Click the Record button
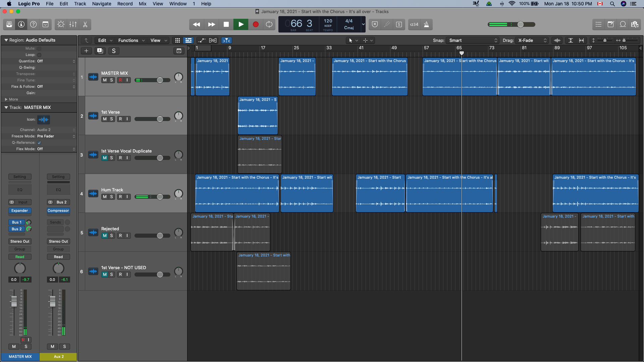644x362 pixels. coord(256,24)
